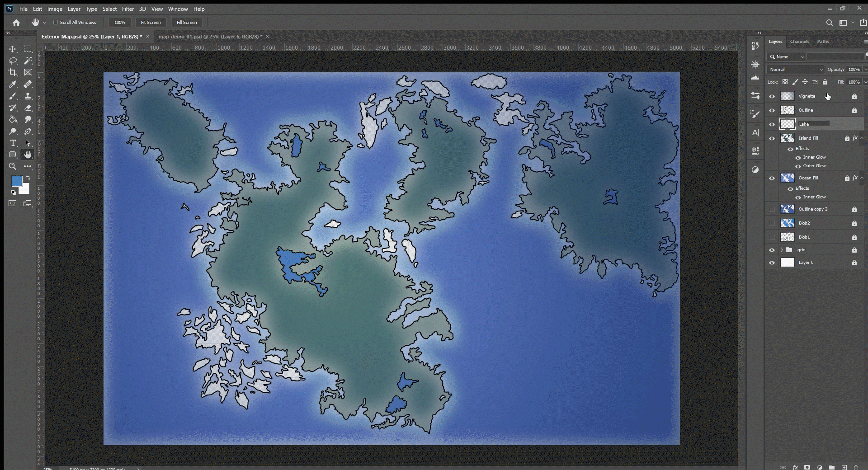Select the Move tool
868x470 pixels.
[x=12, y=49]
